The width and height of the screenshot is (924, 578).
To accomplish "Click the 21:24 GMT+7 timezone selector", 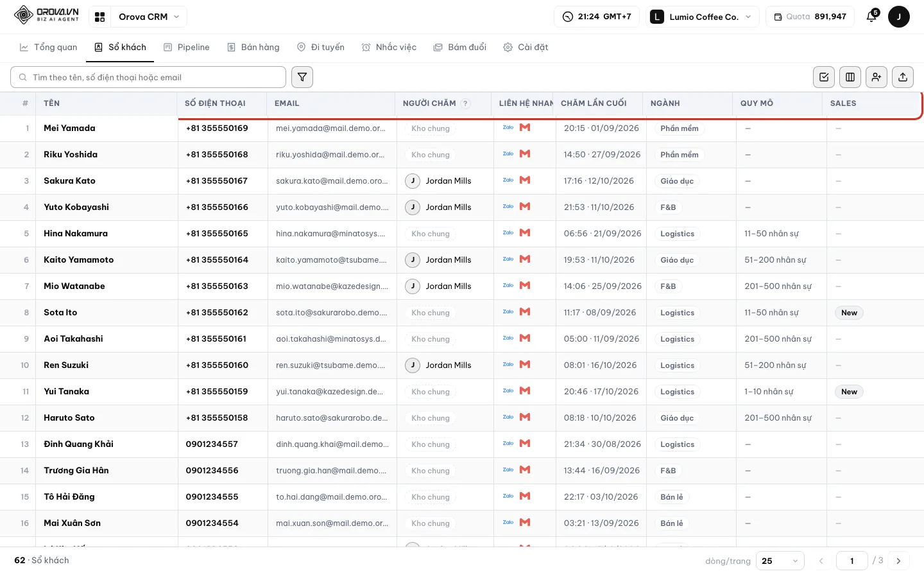I will click(597, 17).
